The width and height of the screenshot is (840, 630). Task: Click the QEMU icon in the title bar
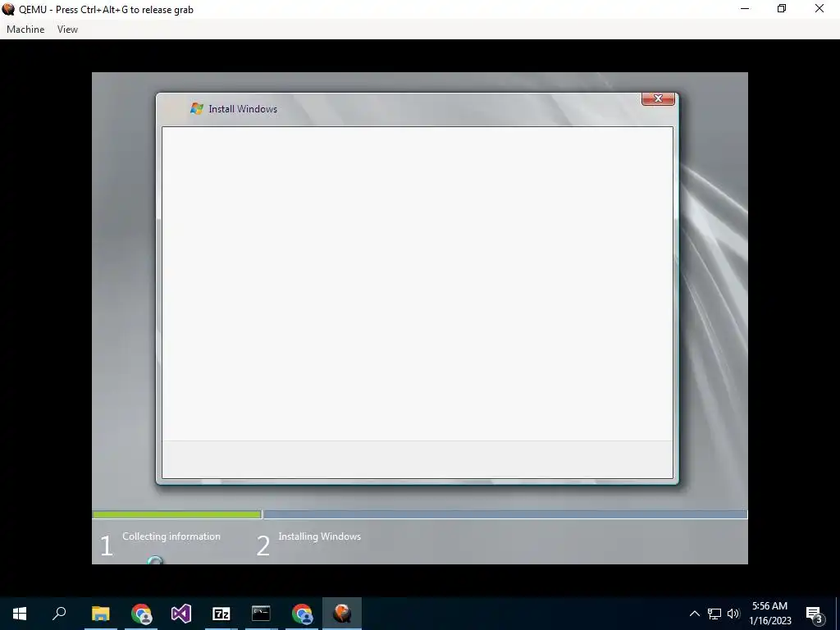[x=8, y=9]
